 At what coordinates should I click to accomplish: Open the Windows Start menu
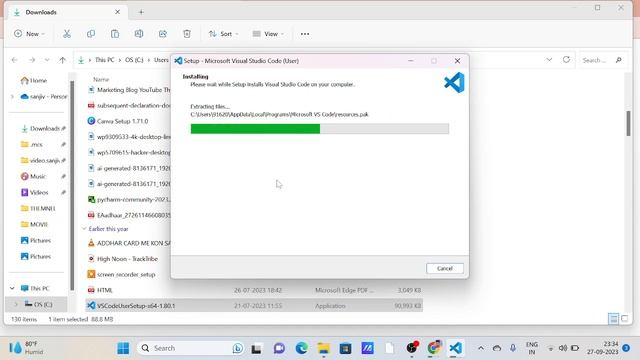123,348
